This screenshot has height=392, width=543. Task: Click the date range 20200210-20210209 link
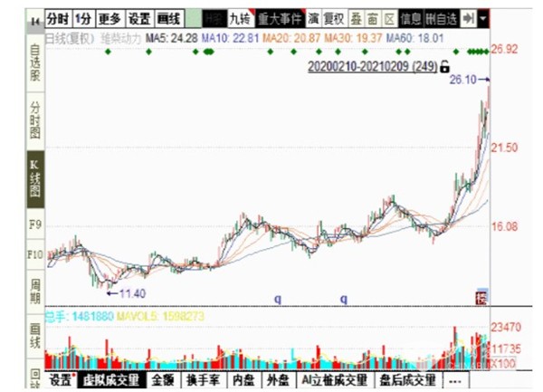[x=372, y=67]
